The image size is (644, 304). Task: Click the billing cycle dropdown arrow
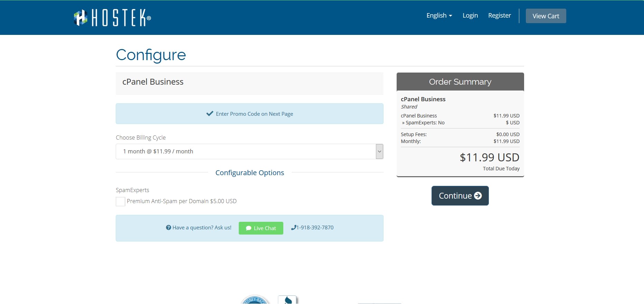[379, 151]
